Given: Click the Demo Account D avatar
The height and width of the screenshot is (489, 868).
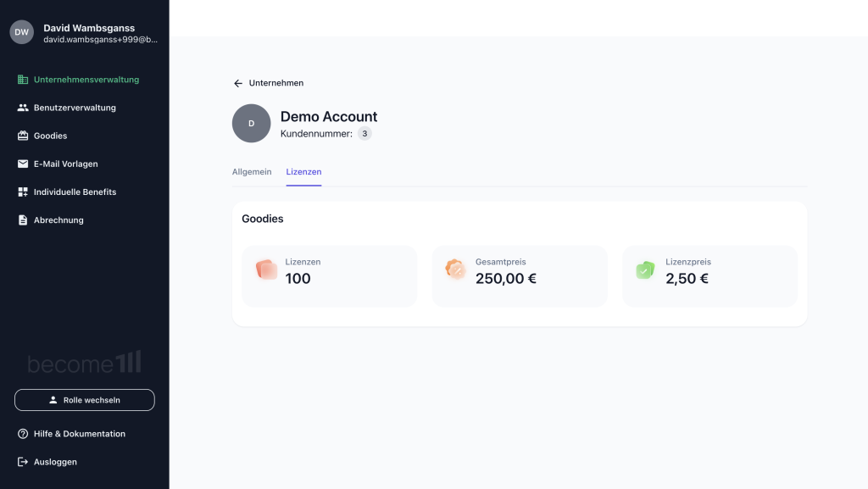Looking at the screenshot, I should [251, 124].
